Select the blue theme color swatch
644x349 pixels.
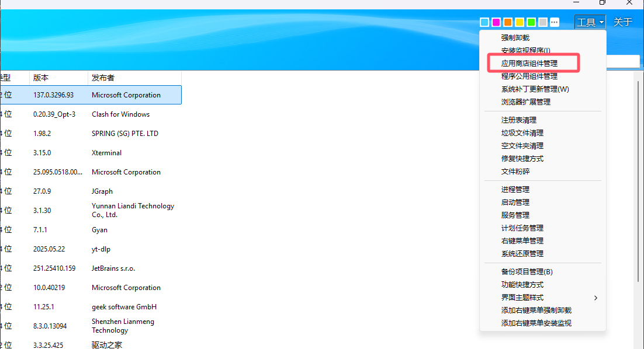484,22
